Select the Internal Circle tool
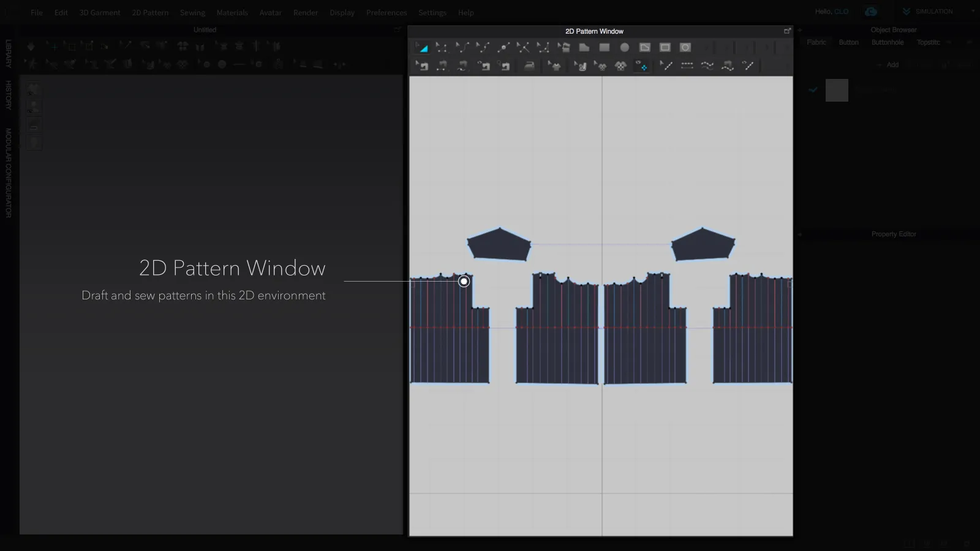This screenshot has width=980, height=551. 685,47
